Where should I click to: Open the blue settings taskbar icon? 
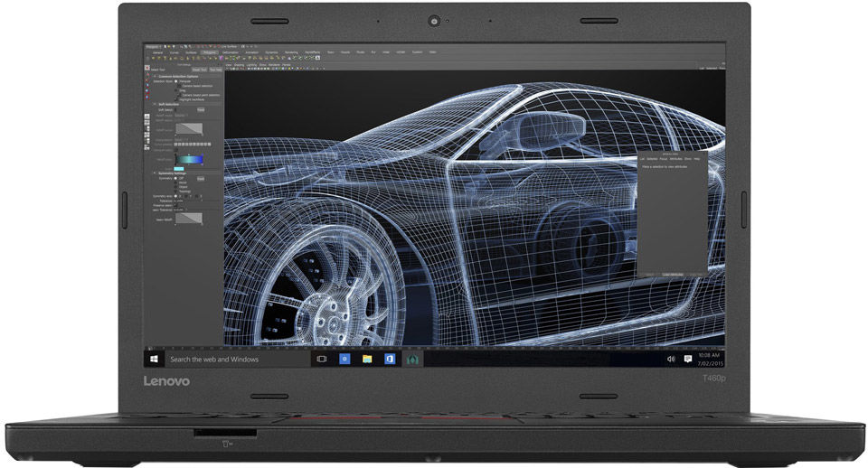click(x=344, y=359)
